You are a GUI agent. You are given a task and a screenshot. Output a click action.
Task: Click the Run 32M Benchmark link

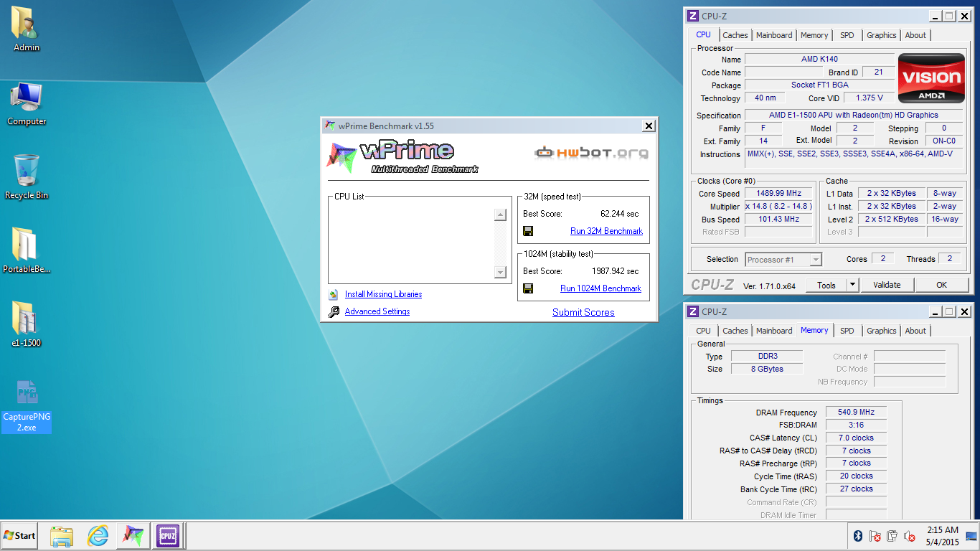click(x=606, y=231)
